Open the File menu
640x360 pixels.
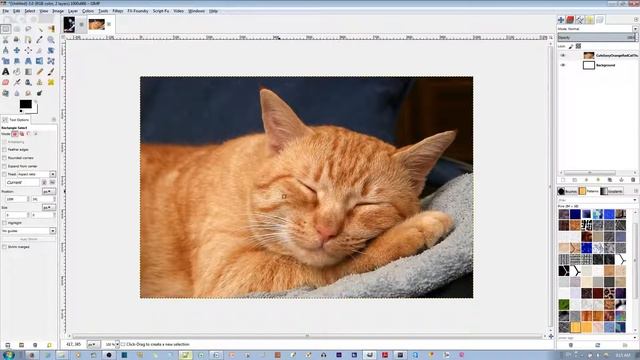tap(5, 11)
